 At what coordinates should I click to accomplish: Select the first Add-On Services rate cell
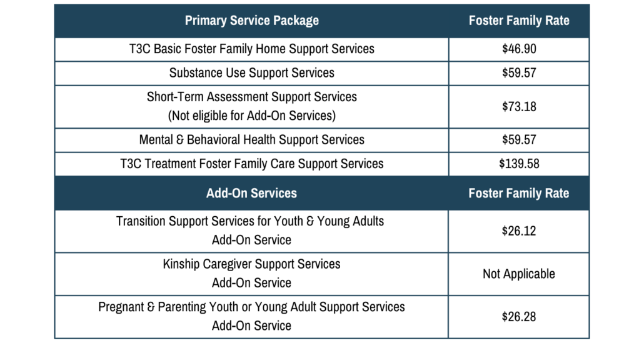click(519, 231)
